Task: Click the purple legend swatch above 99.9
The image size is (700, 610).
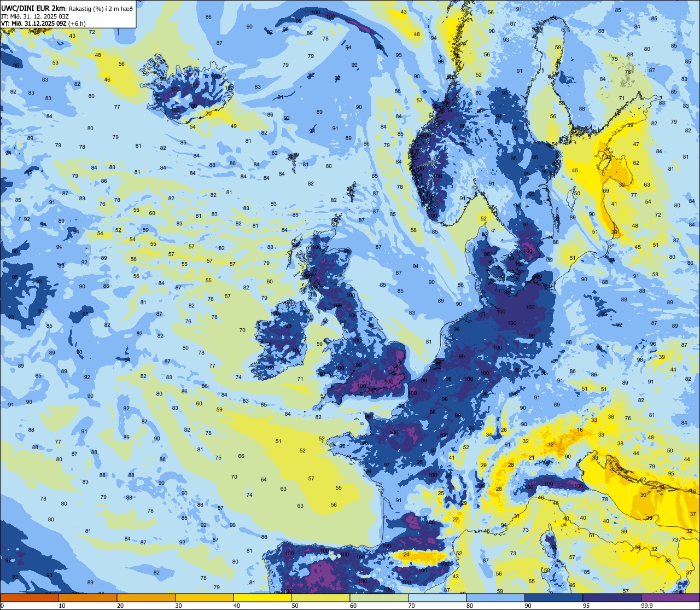Action: (x=670, y=598)
